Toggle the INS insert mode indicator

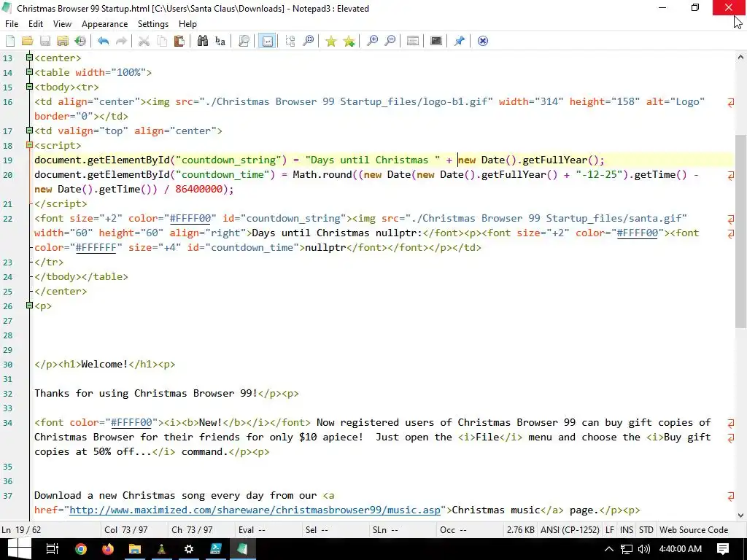click(627, 530)
